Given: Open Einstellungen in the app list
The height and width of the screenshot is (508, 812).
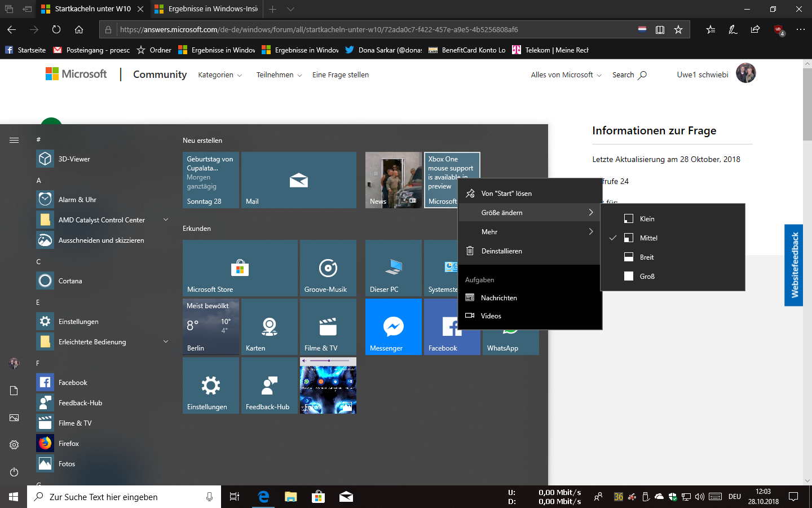Looking at the screenshot, I should pyautogui.click(x=101, y=322).
